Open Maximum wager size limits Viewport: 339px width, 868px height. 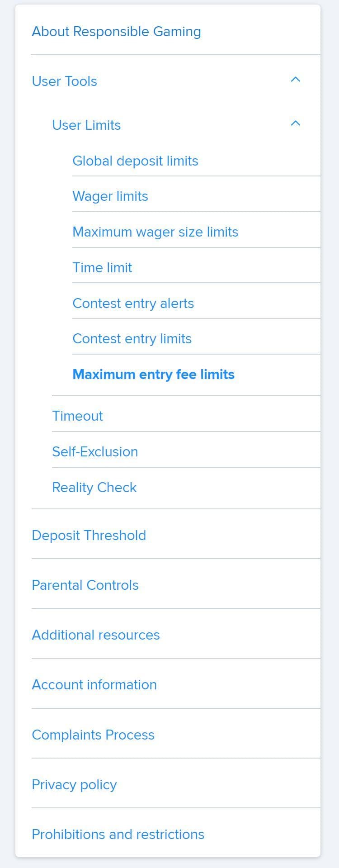155,232
